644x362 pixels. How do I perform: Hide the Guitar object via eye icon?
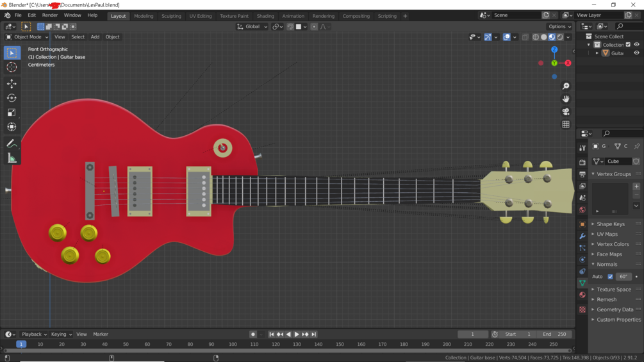(x=636, y=53)
